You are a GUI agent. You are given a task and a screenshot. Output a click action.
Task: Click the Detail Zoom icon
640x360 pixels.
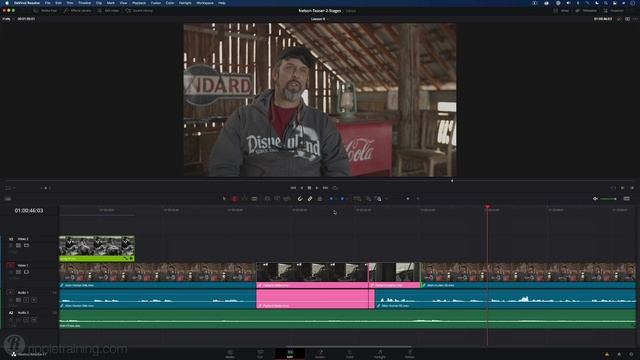tap(368, 199)
